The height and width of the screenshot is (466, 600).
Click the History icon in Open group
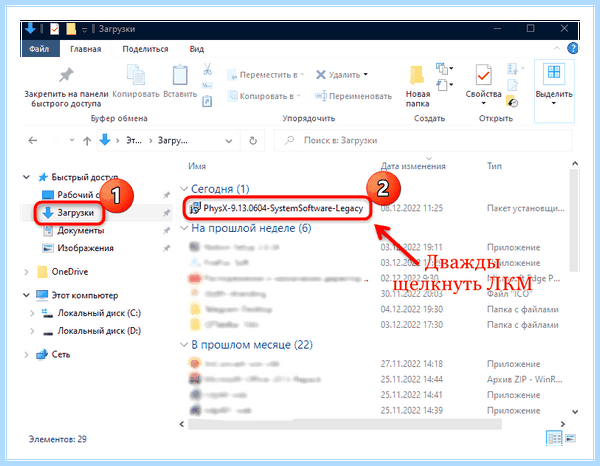click(512, 101)
